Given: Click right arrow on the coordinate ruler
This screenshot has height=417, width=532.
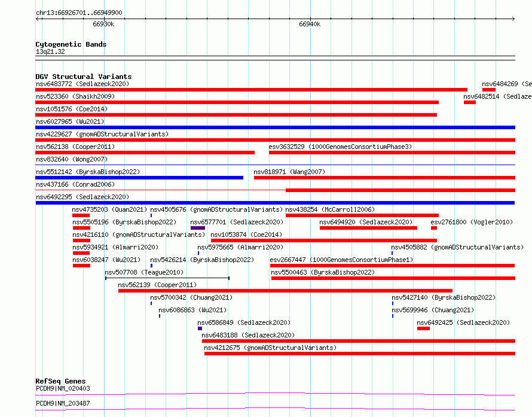Looking at the screenshot, I should (513, 19).
